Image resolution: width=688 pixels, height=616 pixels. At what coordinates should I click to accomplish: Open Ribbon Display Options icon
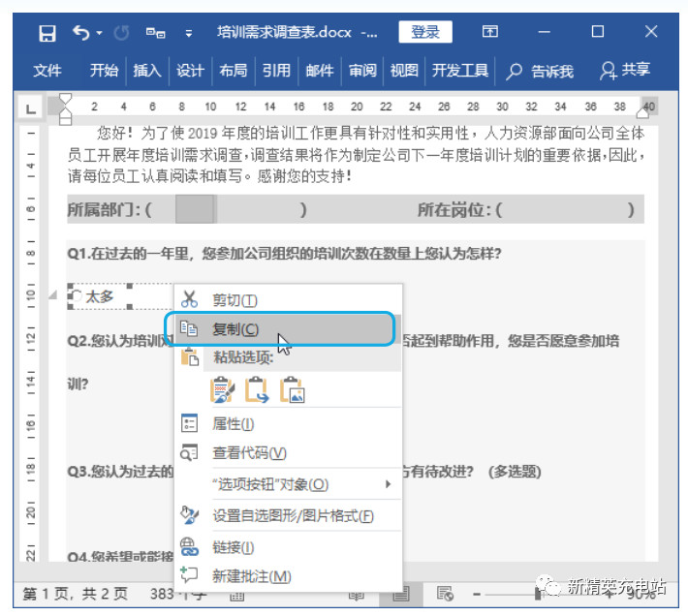pos(489,32)
